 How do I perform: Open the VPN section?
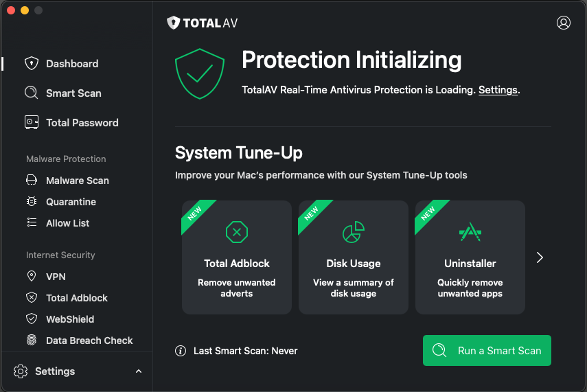(x=56, y=277)
